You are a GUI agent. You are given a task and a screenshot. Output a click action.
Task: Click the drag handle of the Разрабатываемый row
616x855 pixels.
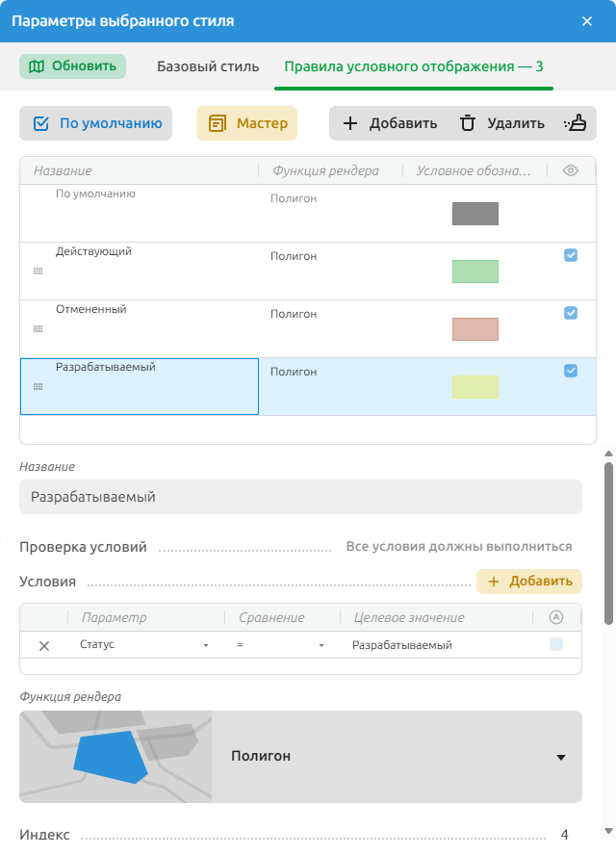click(38, 387)
